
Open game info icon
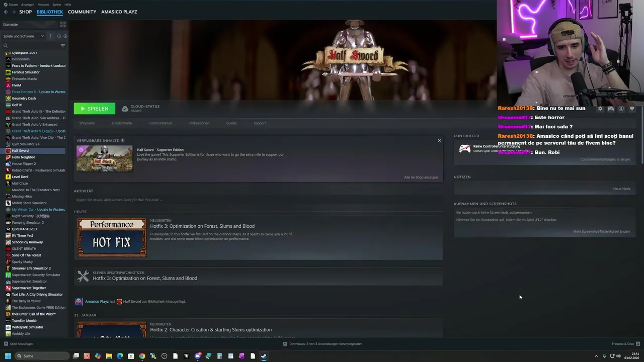coord(621,109)
